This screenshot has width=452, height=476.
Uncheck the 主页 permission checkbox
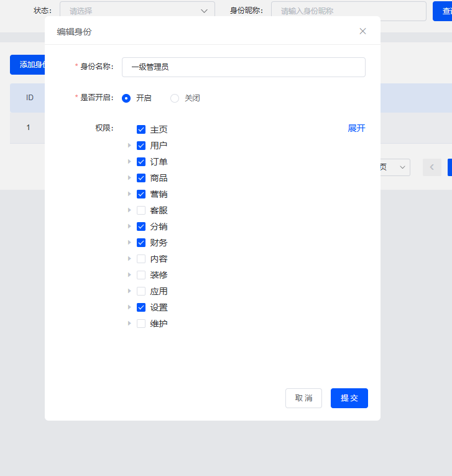[x=141, y=129]
